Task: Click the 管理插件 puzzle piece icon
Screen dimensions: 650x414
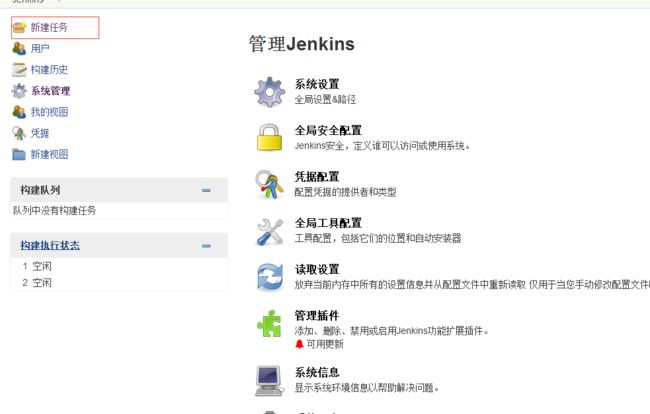Action: pyautogui.click(x=269, y=323)
